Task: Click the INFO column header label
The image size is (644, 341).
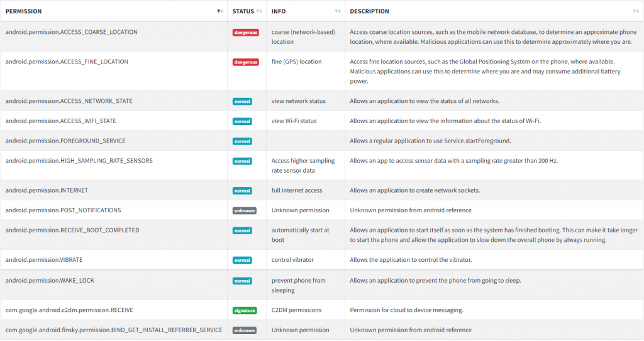Action: pos(279,11)
